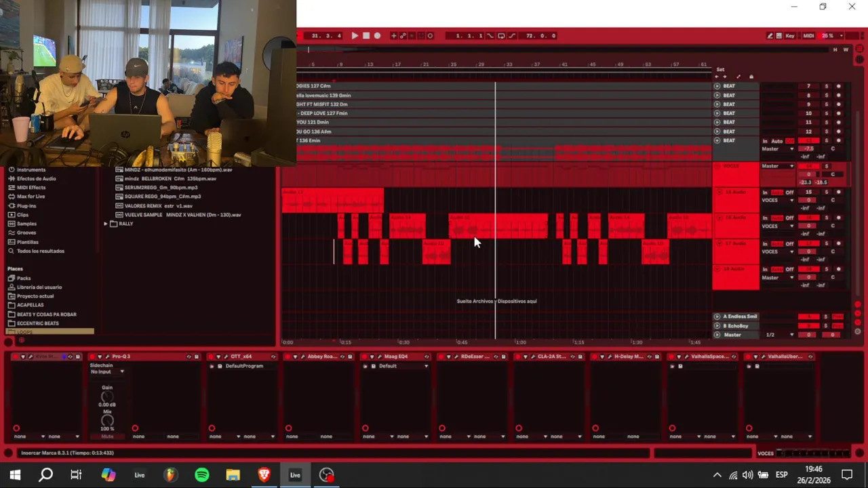Solo BEAT track 10
The height and width of the screenshot is (488, 868).
pos(827,113)
